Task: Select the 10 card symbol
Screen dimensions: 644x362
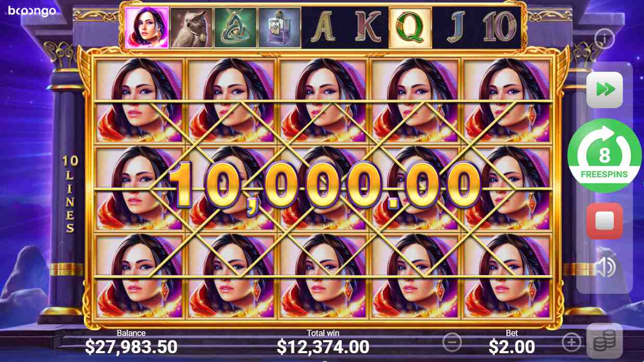Action: 499,28
